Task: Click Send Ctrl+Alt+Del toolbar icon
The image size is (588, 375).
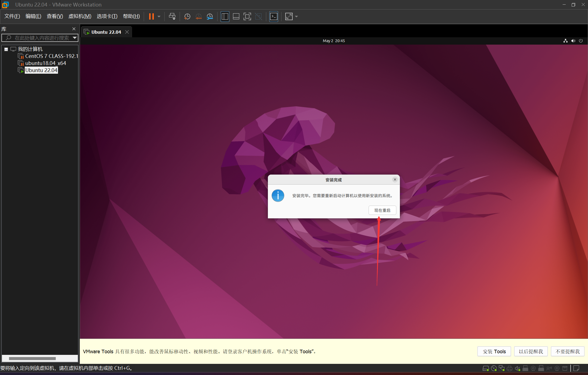Action: 172,17
